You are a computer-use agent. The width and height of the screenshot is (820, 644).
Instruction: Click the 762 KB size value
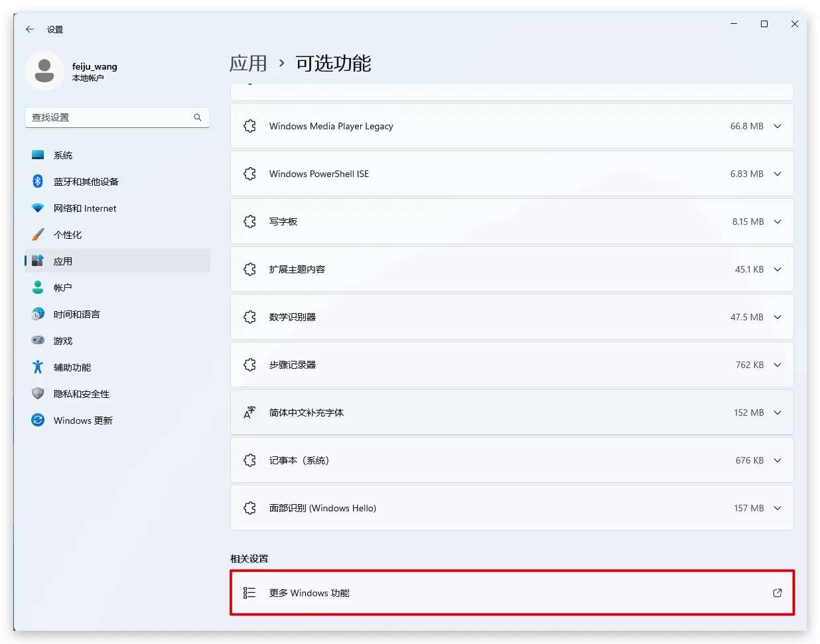click(x=750, y=365)
